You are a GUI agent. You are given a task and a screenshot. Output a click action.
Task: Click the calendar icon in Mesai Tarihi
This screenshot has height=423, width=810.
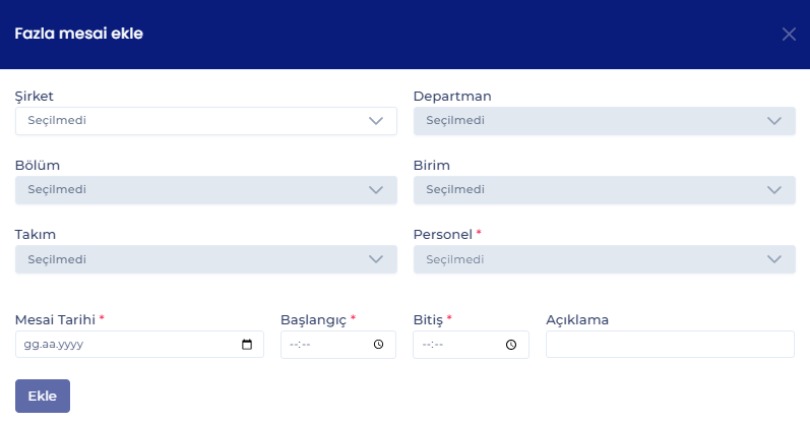(x=248, y=345)
